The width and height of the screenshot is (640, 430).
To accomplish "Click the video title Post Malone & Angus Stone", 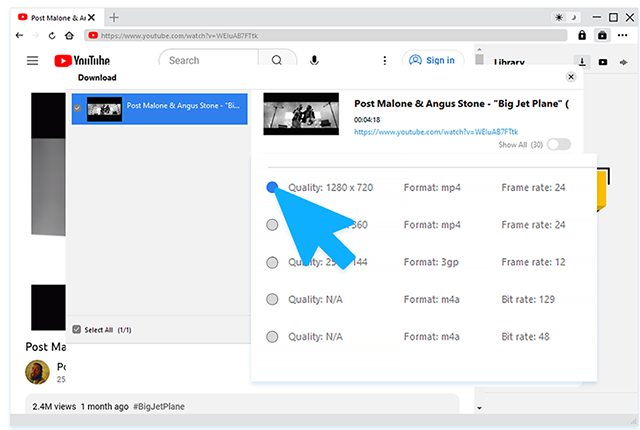I will pos(461,104).
